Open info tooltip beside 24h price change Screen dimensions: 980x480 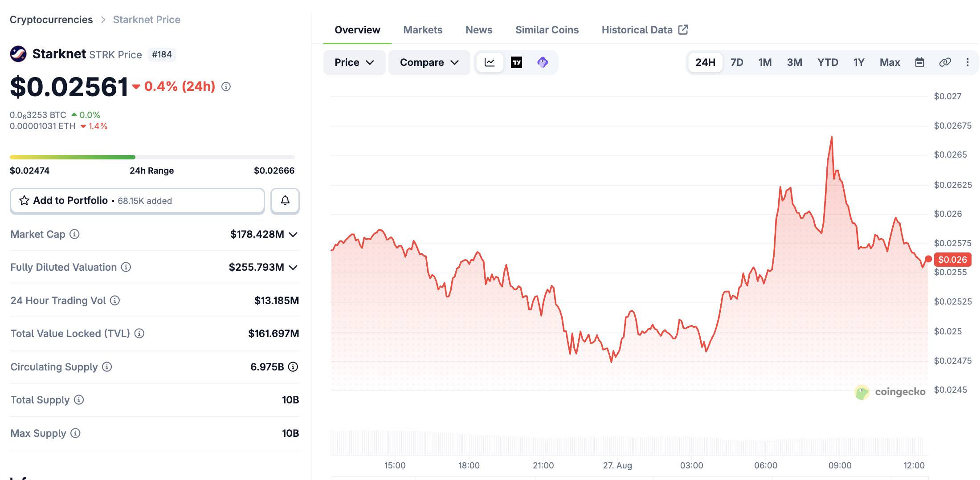[x=226, y=86]
